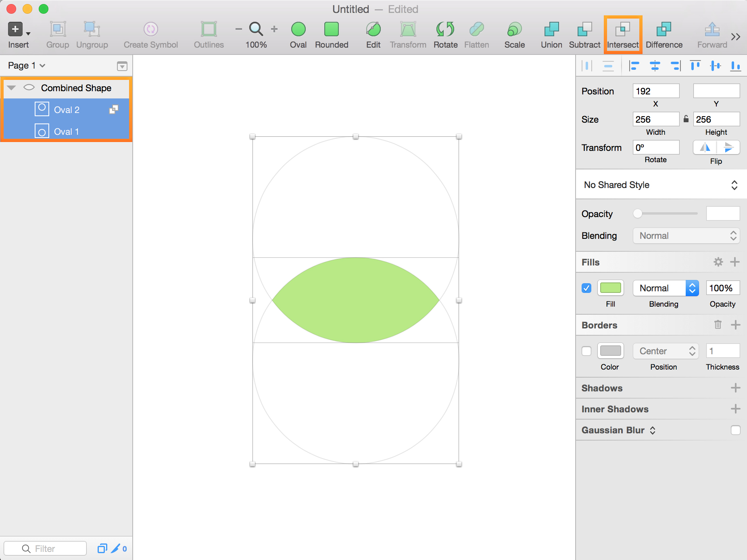Enable the border checkbox

pos(586,351)
